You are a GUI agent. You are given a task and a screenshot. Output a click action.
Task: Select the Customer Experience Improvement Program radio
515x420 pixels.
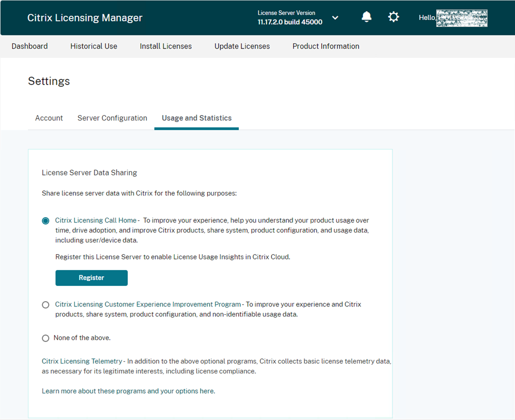point(45,305)
